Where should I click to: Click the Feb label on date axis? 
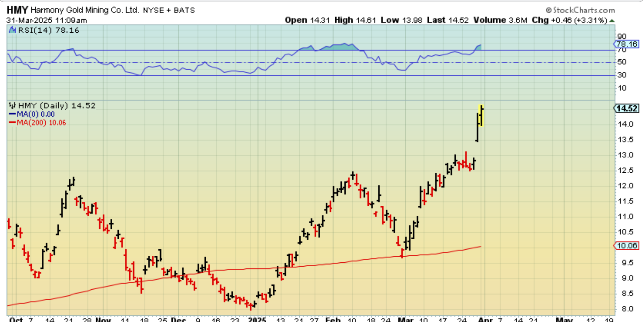(333, 319)
